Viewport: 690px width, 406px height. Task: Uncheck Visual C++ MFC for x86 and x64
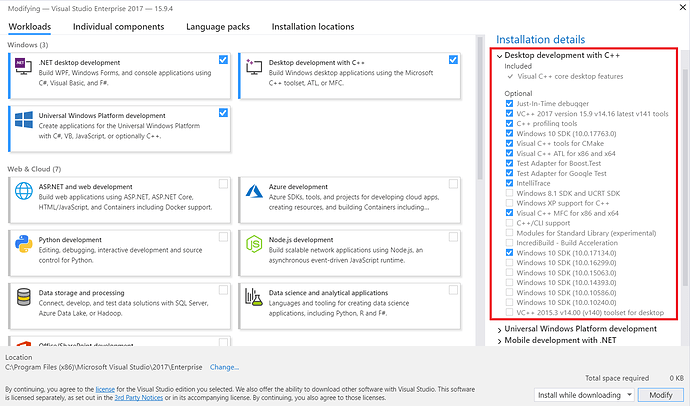(x=509, y=213)
